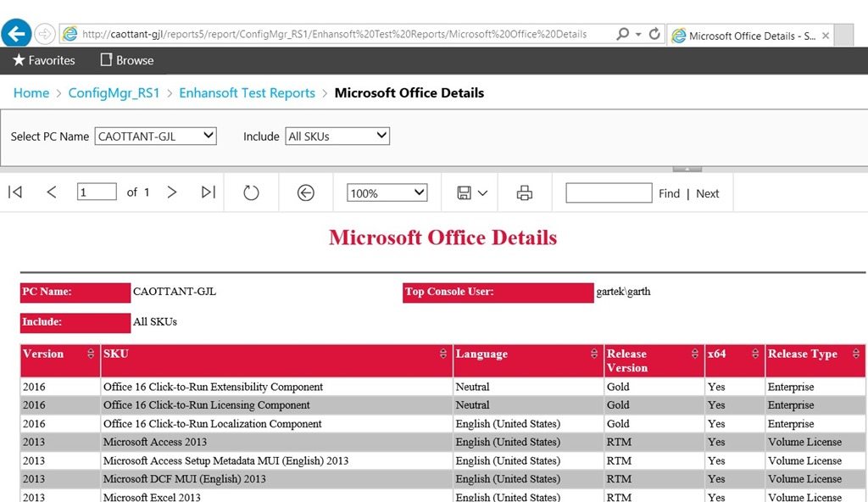
Task: Click the gartek\garth console user value
Action: coord(623,292)
